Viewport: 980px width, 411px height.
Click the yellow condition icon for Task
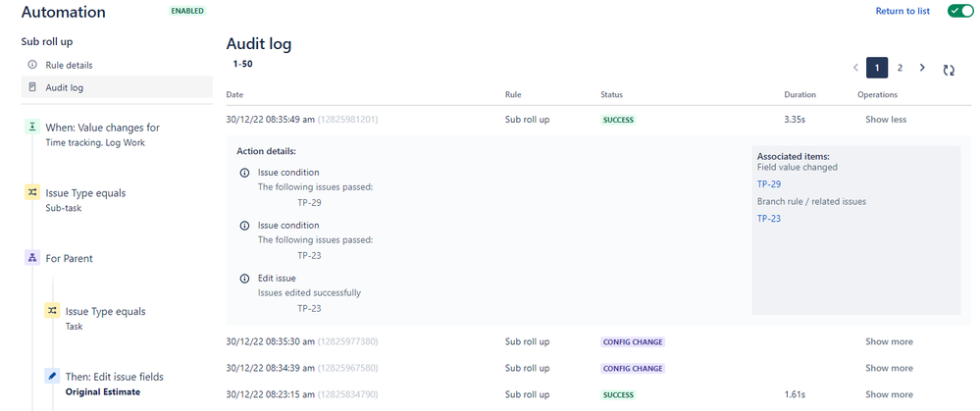[x=53, y=310]
